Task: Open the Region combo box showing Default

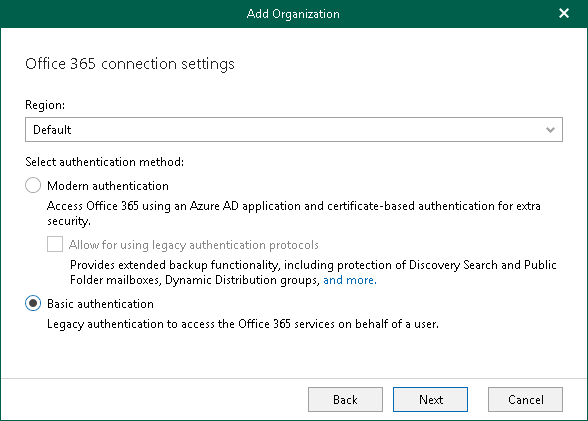Action: (294, 130)
